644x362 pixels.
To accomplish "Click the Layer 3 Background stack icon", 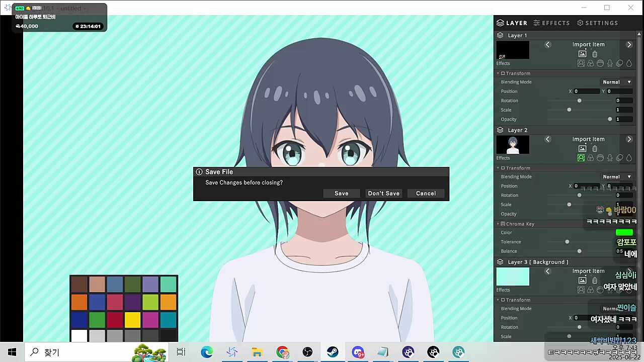I will [x=500, y=262].
